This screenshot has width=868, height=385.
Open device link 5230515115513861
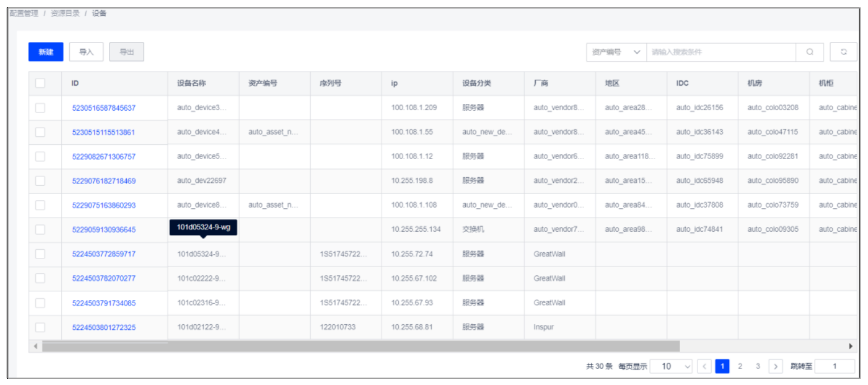(103, 132)
